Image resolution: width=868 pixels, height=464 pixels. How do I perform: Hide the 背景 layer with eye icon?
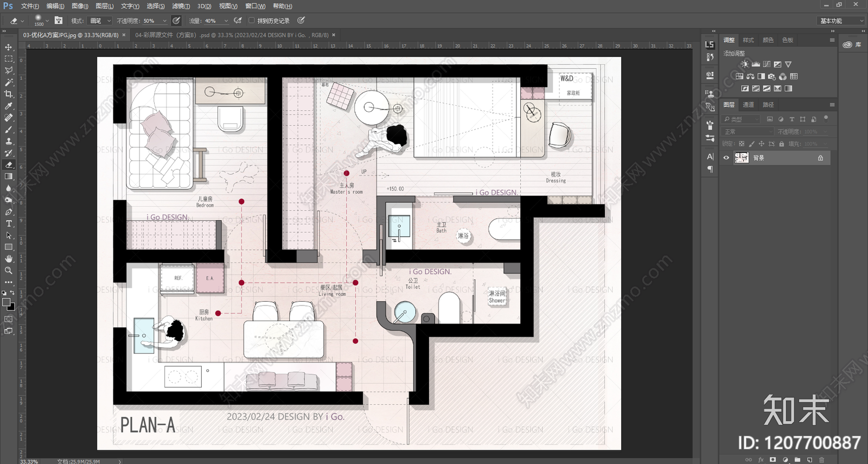(726, 158)
